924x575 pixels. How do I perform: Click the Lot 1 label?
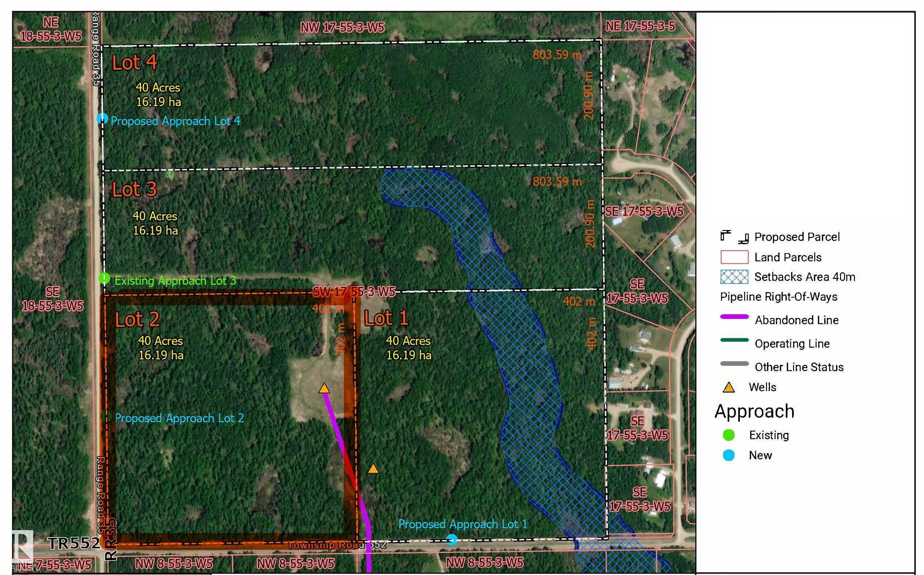click(386, 318)
